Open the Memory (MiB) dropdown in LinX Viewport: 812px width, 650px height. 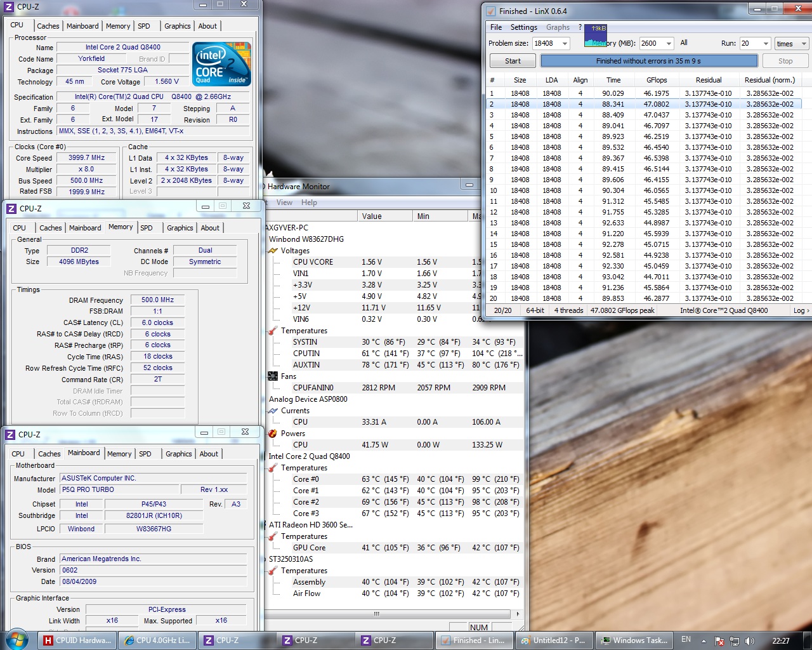pyautogui.click(x=669, y=44)
